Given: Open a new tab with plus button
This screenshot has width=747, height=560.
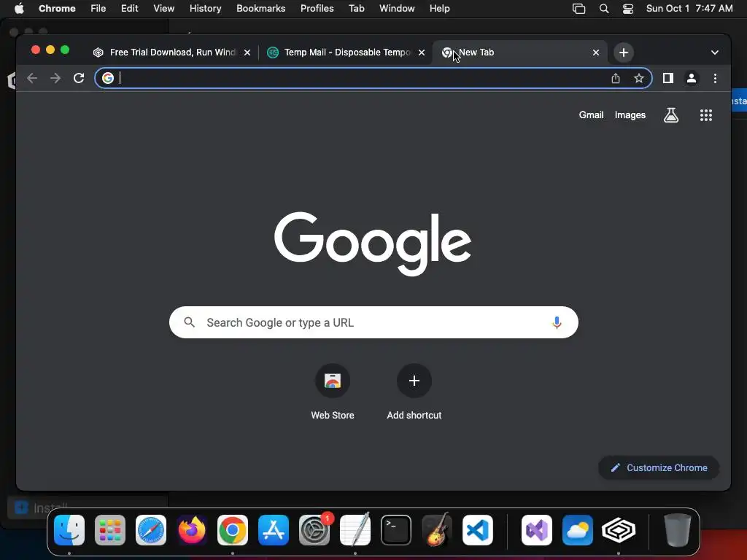Looking at the screenshot, I should 624,52.
